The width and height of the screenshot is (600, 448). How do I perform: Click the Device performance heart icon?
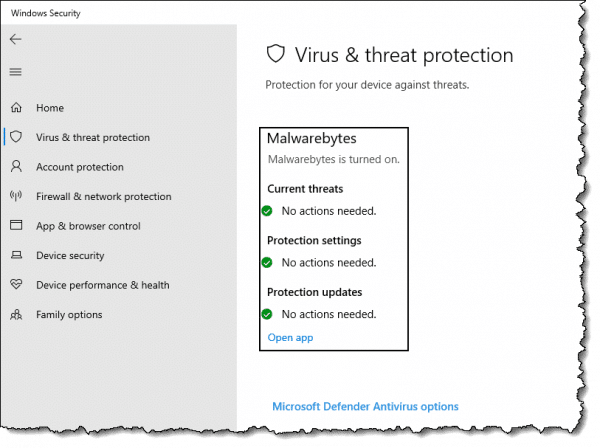[16, 284]
